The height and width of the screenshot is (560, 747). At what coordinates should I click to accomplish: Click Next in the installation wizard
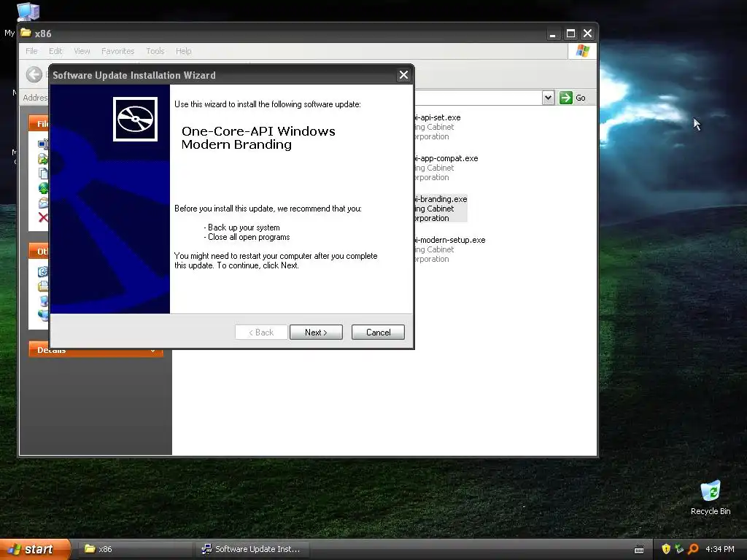click(316, 332)
